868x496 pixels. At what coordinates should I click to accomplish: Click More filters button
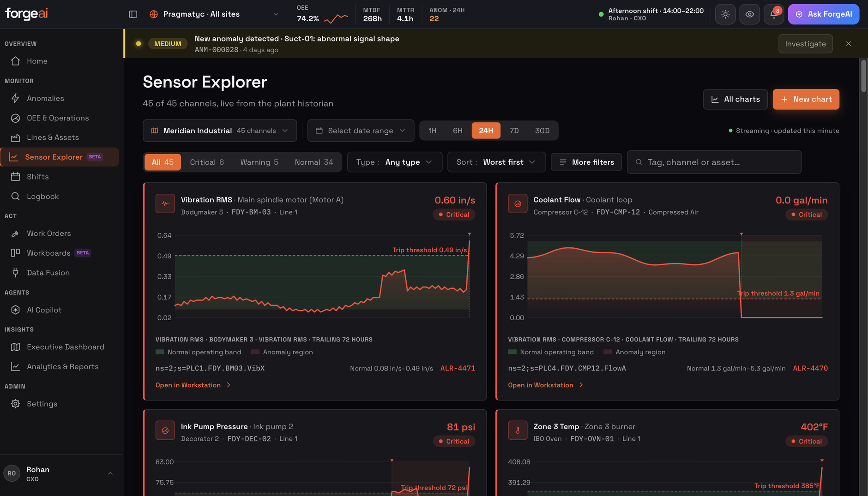586,162
